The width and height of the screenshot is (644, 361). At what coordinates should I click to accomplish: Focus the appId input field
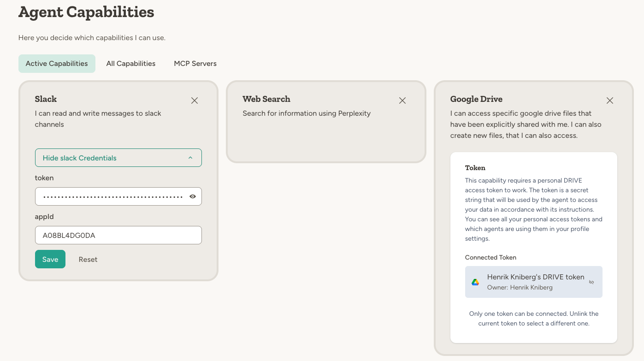[x=118, y=235]
